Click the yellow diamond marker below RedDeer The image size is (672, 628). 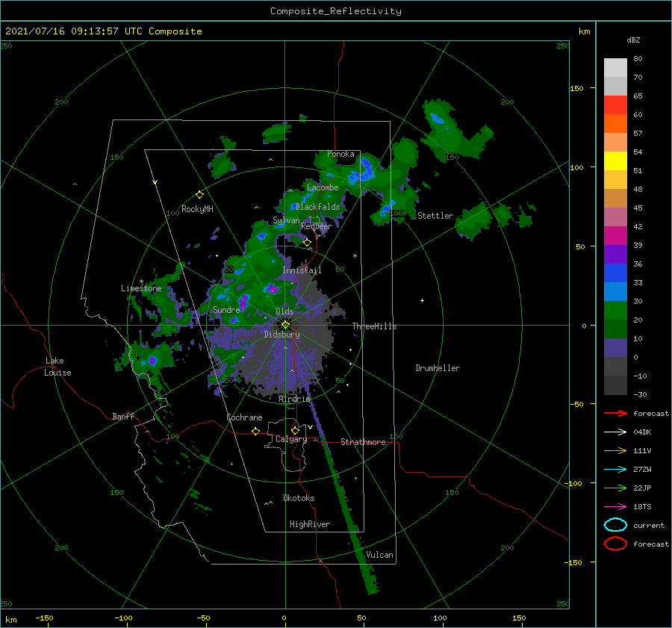(x=307, y=243)
